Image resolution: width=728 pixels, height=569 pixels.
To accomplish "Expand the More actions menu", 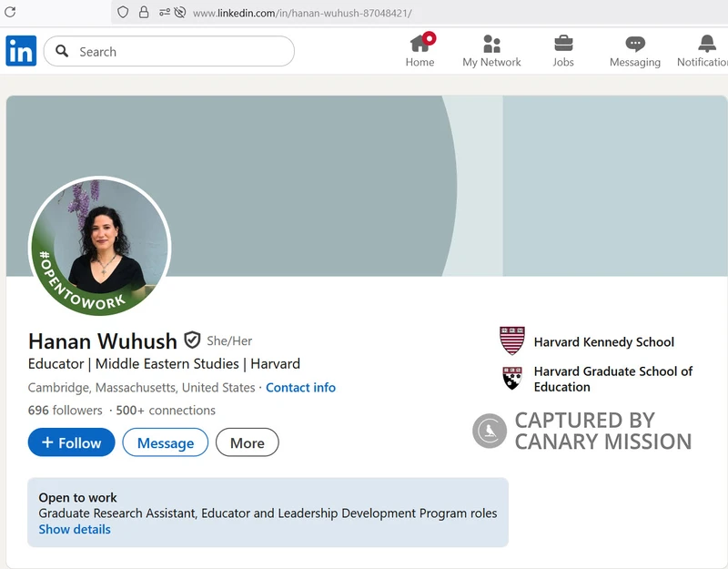I will click(x=247, y=443).
